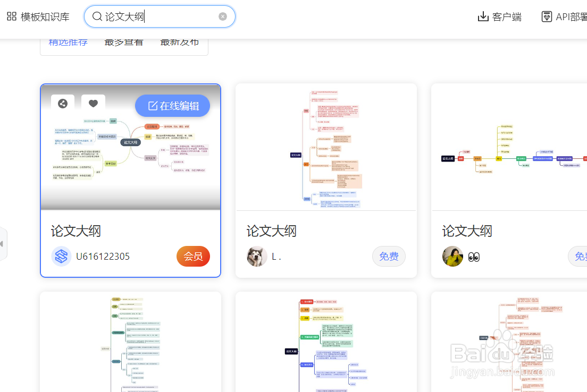Click the husky dog avatar
This screenshot has height=392, width=587.
[257, 256]
